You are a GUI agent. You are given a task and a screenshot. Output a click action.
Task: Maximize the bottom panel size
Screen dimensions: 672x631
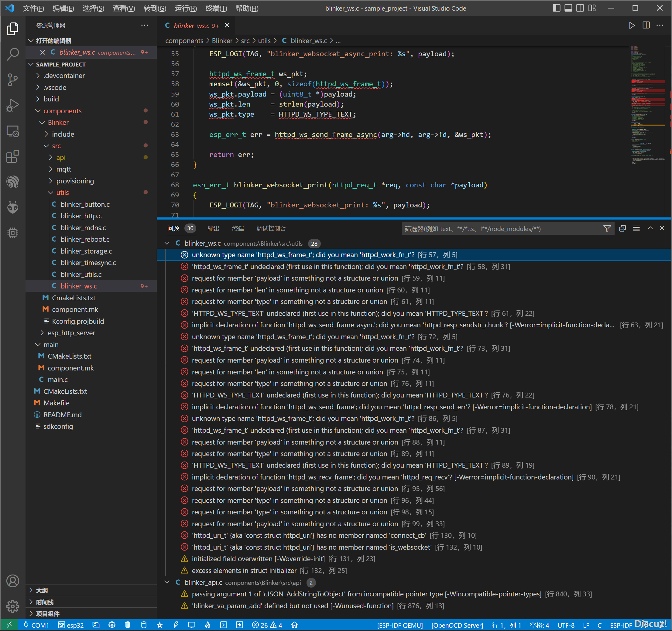650,228
